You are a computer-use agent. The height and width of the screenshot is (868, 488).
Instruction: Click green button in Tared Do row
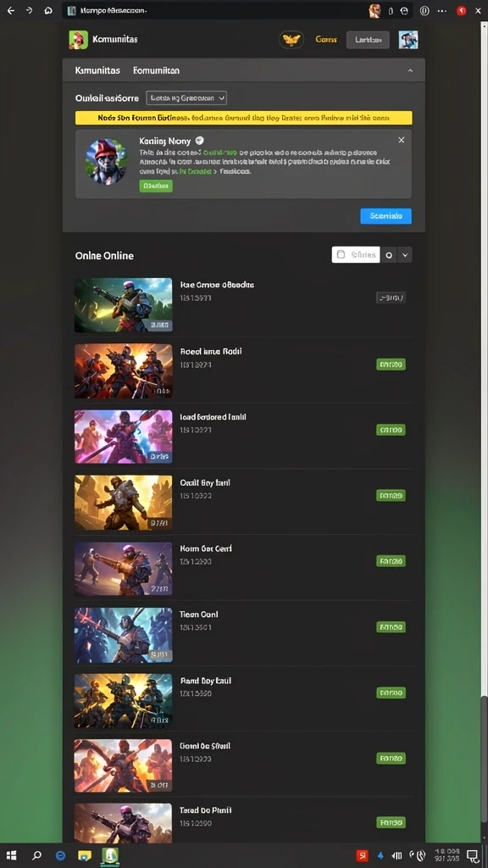tap(391, 823)
